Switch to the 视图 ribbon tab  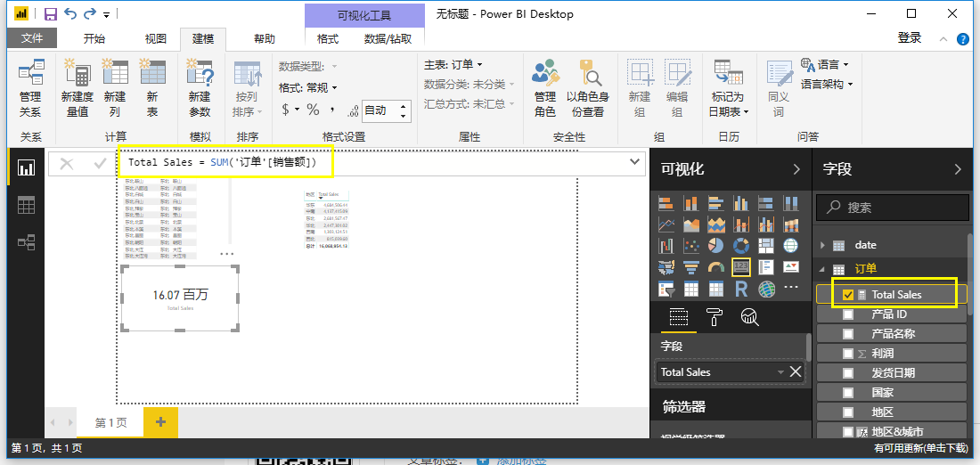click(x=156, y=39)
